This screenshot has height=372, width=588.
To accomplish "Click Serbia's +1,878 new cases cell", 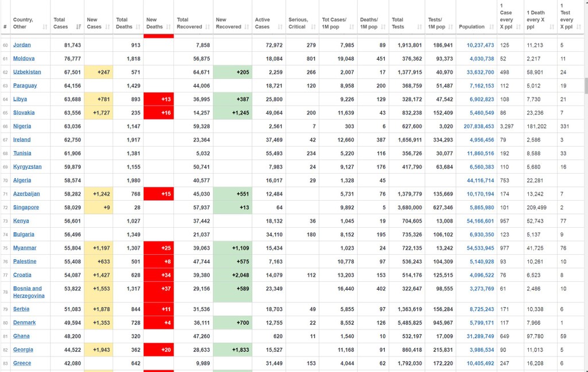I will coord(98,309).
